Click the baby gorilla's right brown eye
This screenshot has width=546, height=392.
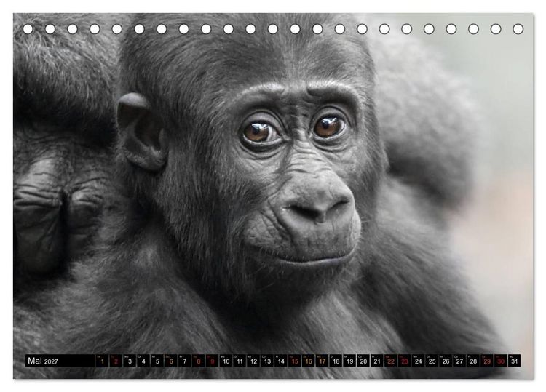(x=328, y=127)
